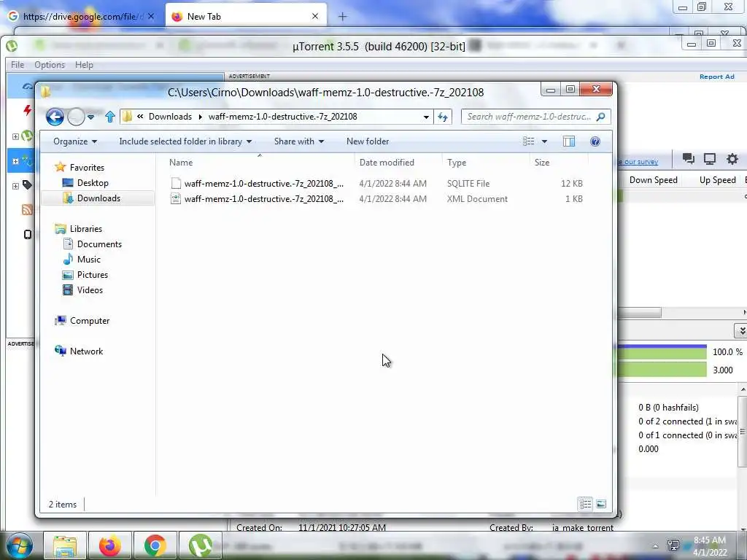Image resolution: width=747 pixels, height=560 pixels.
Task: Refresh the Explorer folder view
Action: click(x=443, y=117)
